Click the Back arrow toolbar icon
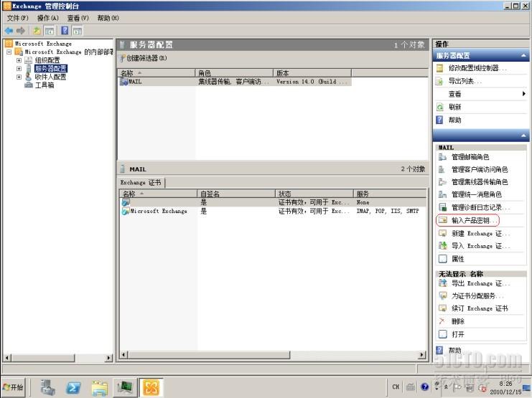Image resolution: width=532 pixels, height=398 pixels. click(x=9, y=31)
